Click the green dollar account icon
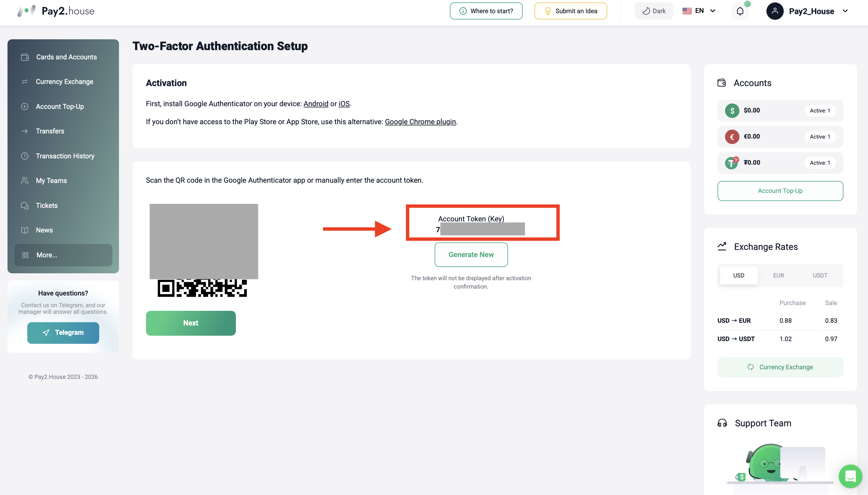 tap(732, 110)
